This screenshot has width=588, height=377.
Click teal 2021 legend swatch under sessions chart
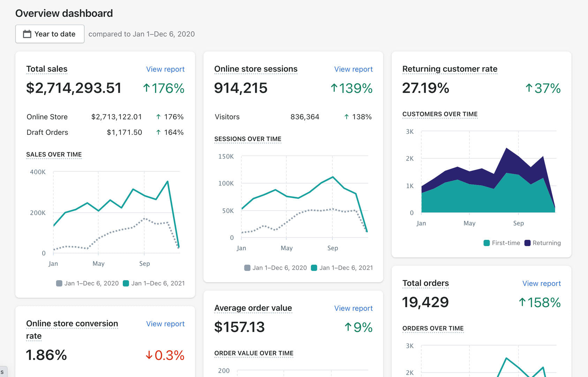pos(314,268)
